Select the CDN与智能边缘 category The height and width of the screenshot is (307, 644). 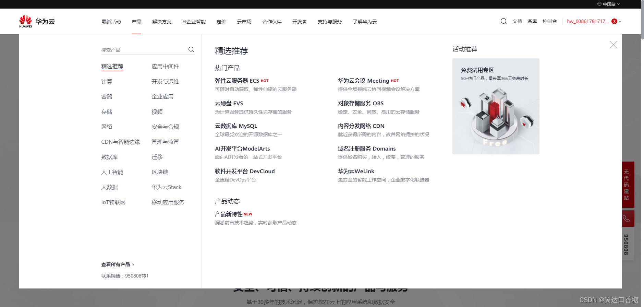pyautogui.click(x=121, y=142)
